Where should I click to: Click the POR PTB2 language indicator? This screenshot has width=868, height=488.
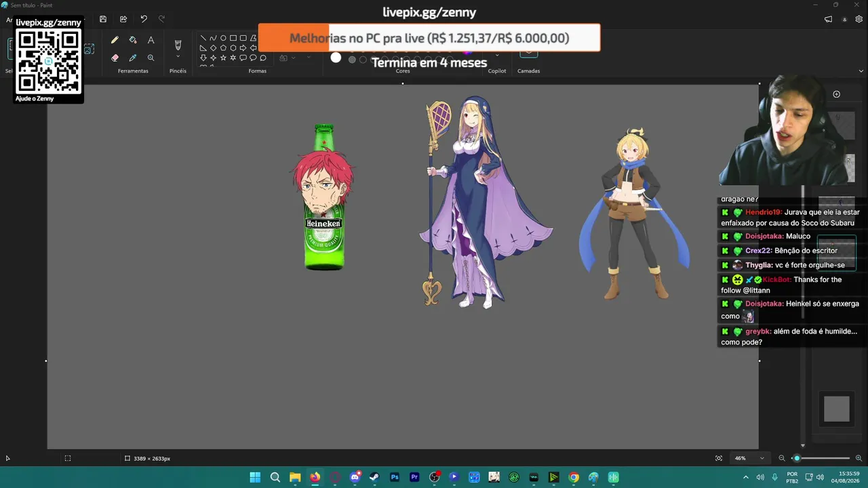pyautogui.click(x=792, y=477)
